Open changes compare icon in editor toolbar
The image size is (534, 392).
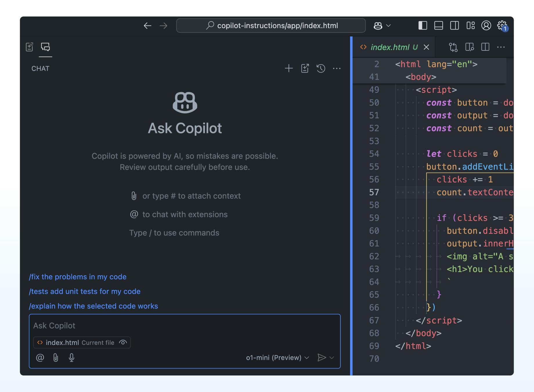[x=453, y=47]
